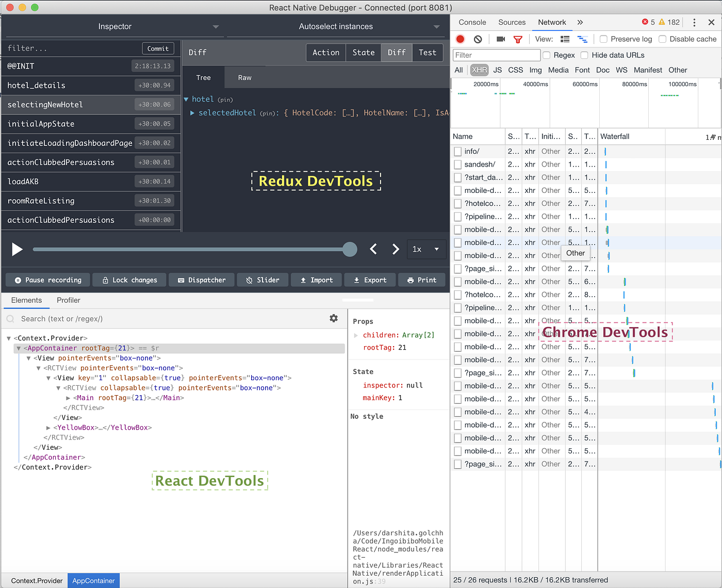Toggle the Hide data URLs checkbox
This screenshot has width=722, height=588.
(x=584, y=55)
